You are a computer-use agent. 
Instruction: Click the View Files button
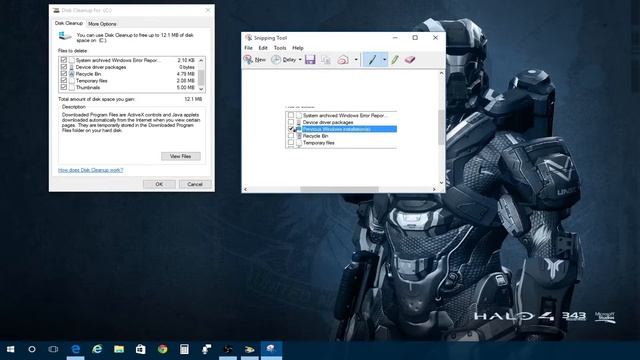(180, 156)
